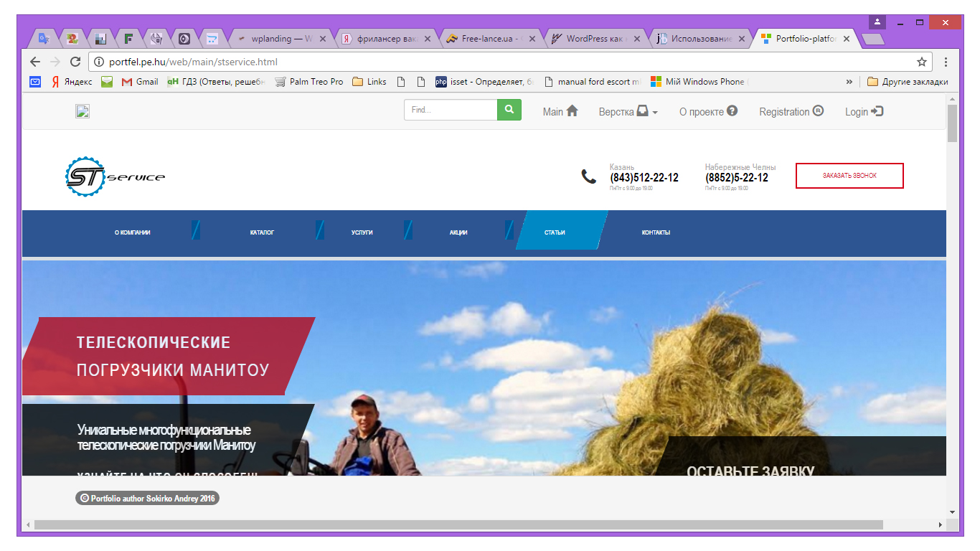Close the wplanding tab
The height and width of the screenshot is (551, 980).
click(x=322, y=39)
